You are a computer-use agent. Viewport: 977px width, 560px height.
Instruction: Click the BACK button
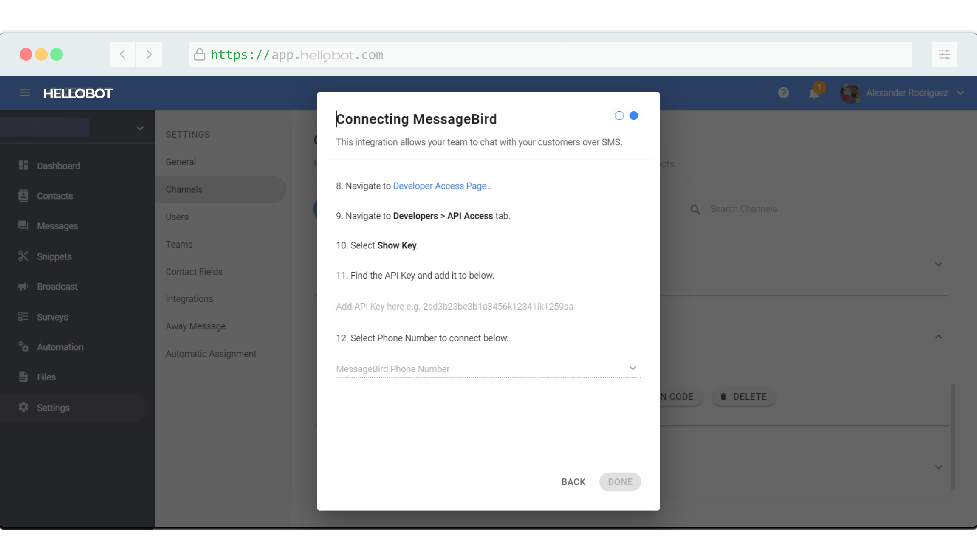point(573,482)
